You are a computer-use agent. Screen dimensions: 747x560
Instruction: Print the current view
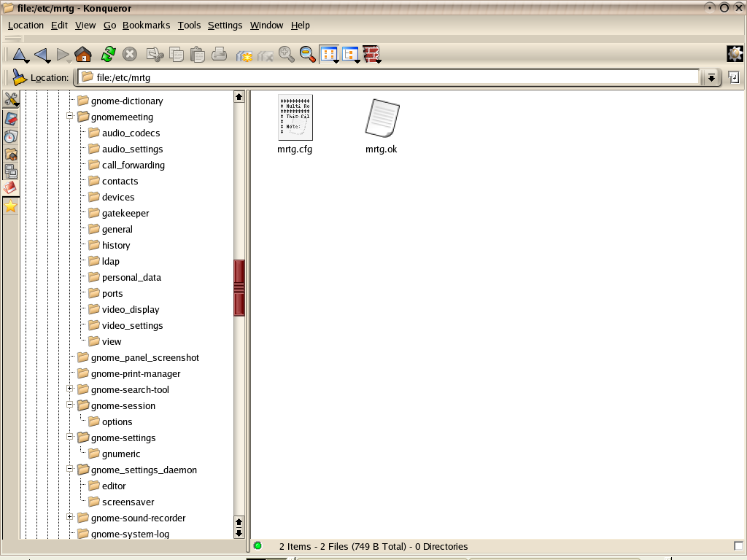[x=219, y=54]
